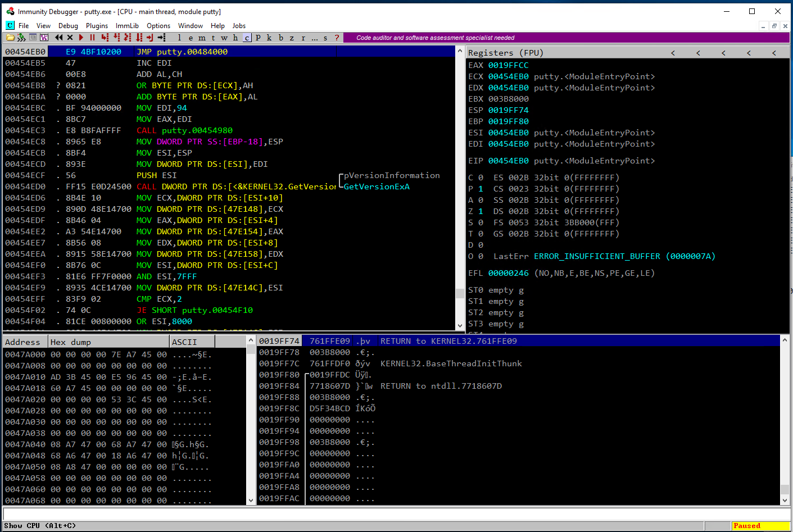Click the Restart program rewind icon

point(58,38)
